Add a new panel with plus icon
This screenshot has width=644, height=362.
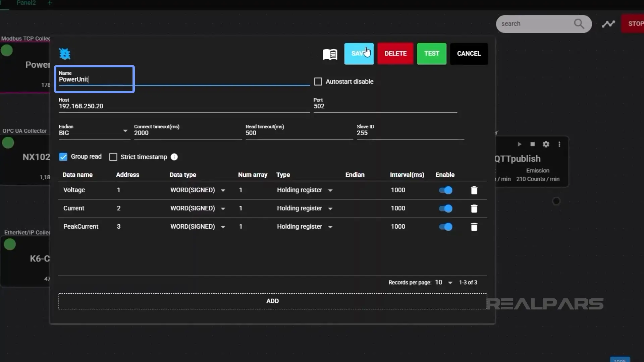(x=50, y=3)
